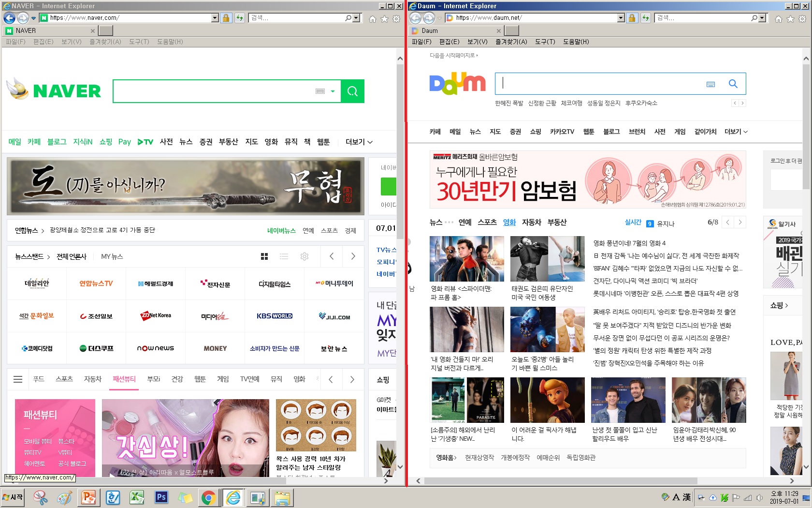Image resolution: width=812 pixels, height=508 pixels.
Task: Open 지식iN link on Naver
Action: (83, 142)
